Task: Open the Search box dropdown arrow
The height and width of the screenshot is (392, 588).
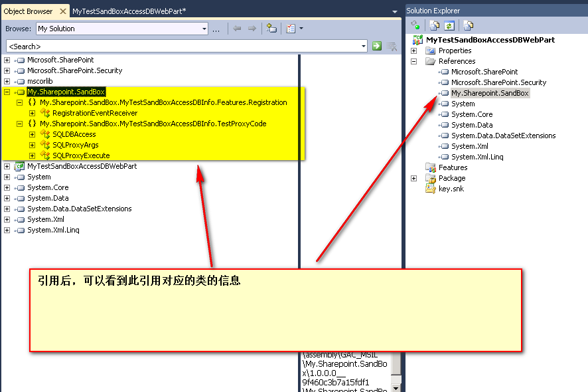Action: 364,47
